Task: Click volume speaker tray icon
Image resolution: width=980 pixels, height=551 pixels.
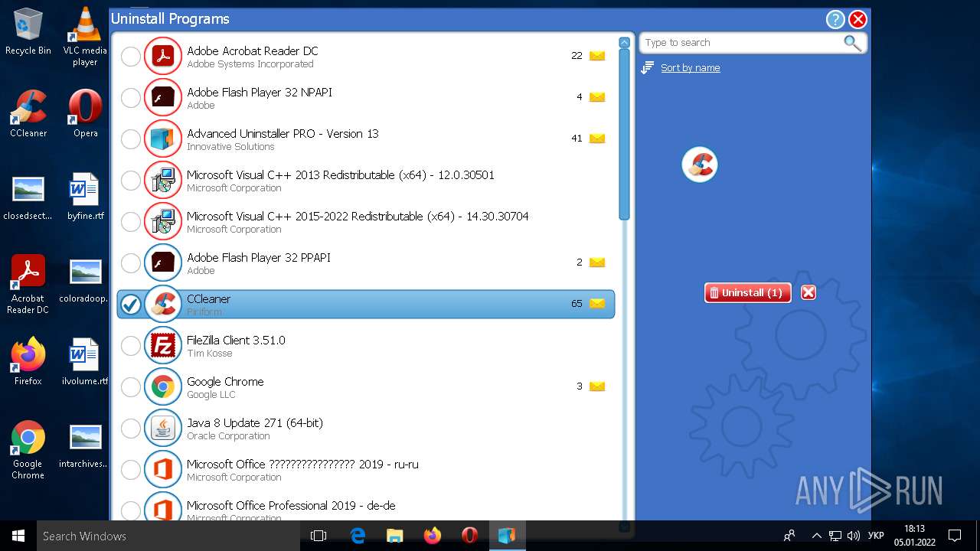Action: coord(854,536)
